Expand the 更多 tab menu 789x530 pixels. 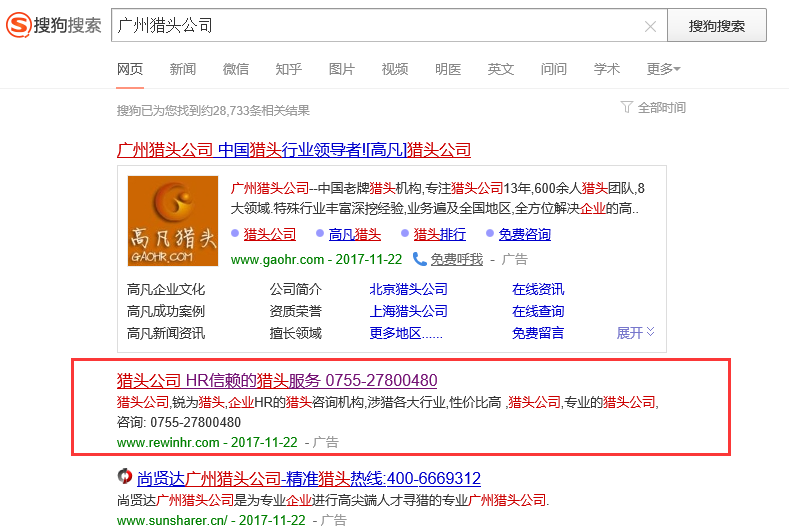tap(663, 69)
